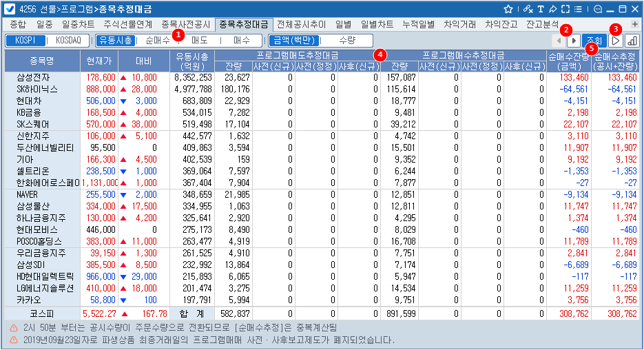Start auto-refresh with the play triangle button
The height and width of the screenshot is (350, 644).
(x=616, y=41)
